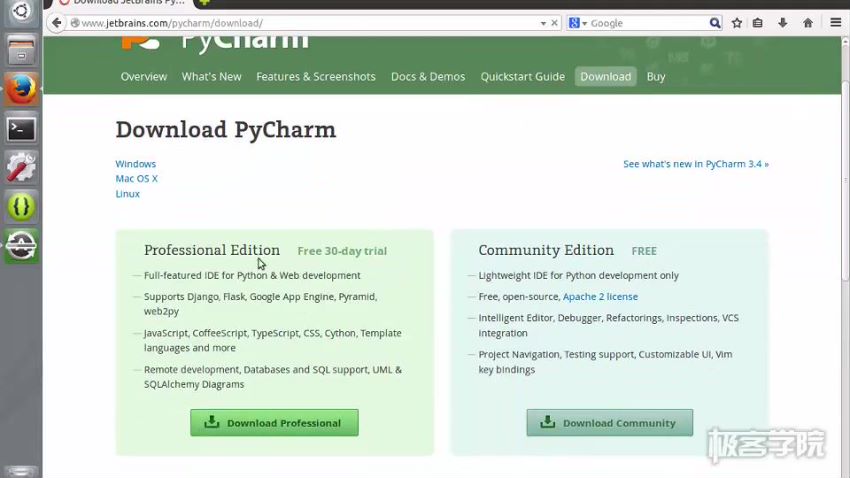Open a new tab with the plus button

tap(204, 2)
